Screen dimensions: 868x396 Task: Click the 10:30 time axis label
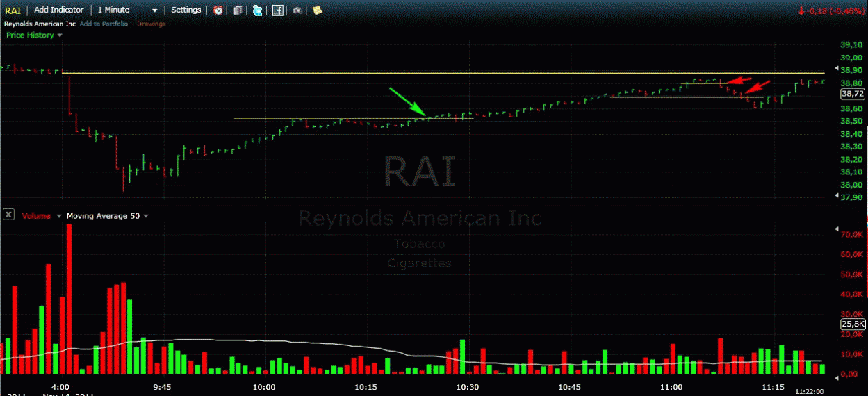(x=467, y=387)
